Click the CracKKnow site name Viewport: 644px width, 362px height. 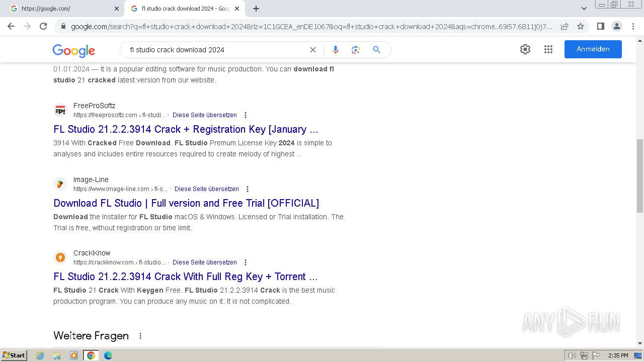tap(92, 253)
